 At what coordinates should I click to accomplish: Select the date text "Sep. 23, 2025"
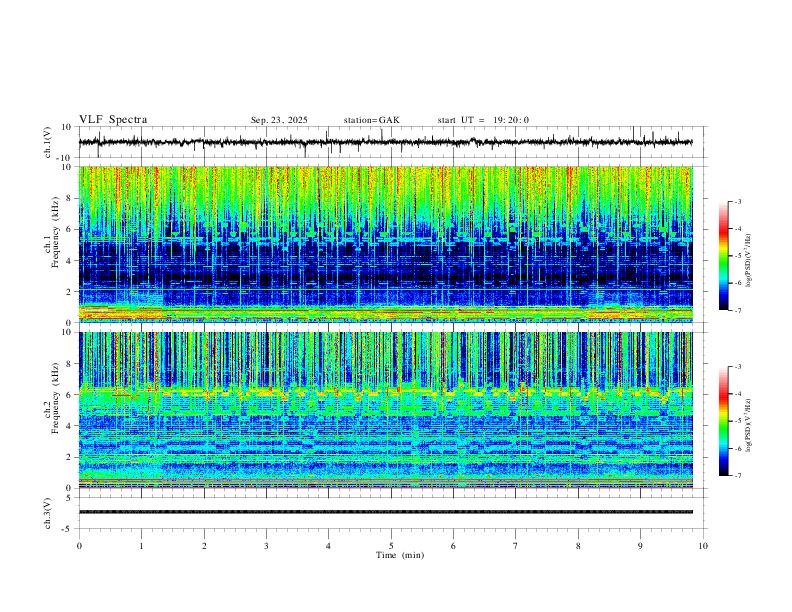(x=279, y=120)
